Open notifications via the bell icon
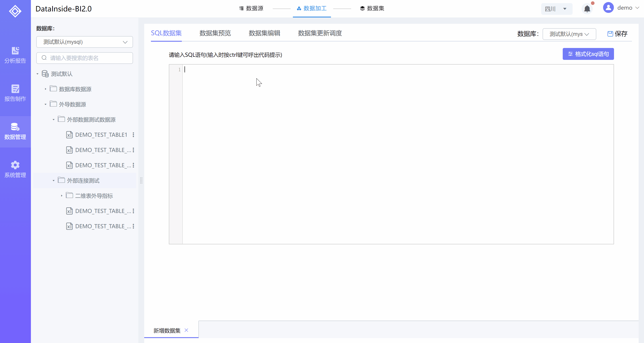Viewport: 644px width, 343px height. 587,9
